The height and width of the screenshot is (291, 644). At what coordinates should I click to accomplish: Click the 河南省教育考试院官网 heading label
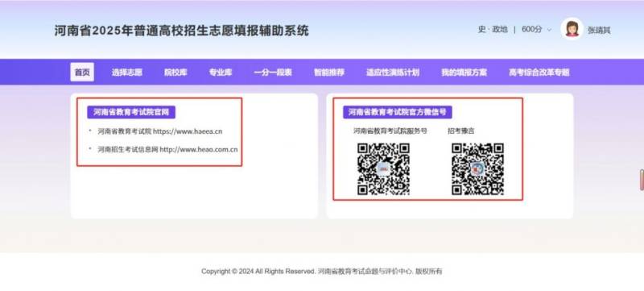click(131, 112)
